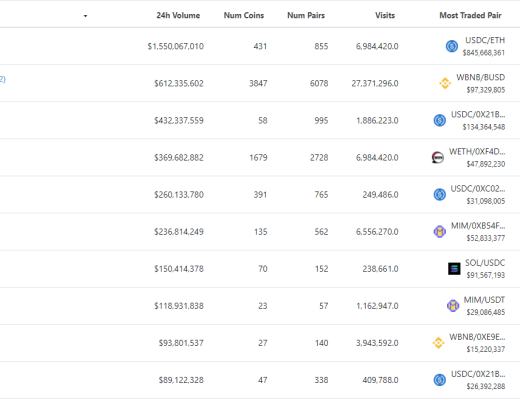Open the MIM/USDT pair link
This screenshot has height=400, width=520.
click(484, 300)
